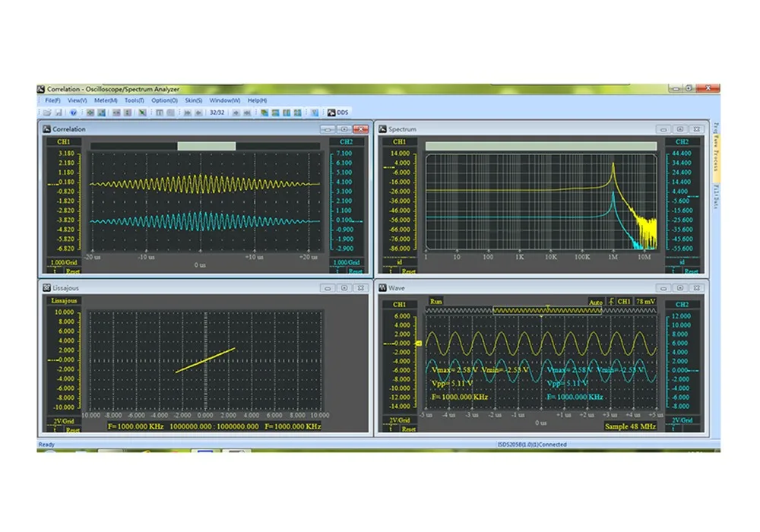This screenshot has width=760, height=532.
Task: Click the toolbar icon left of DDS
Action: tap(314, 112)
